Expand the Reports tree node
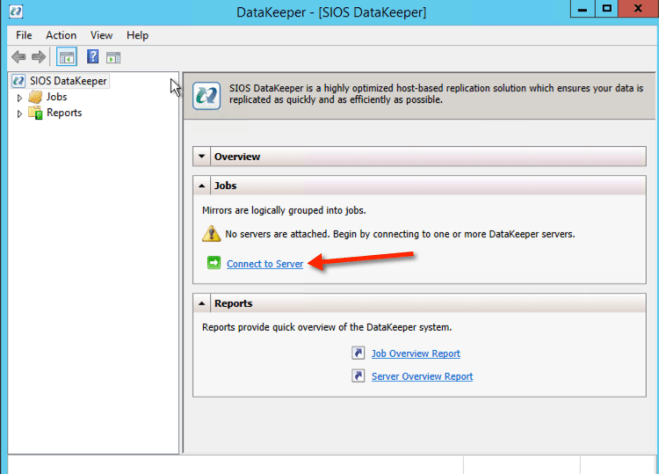659x474 pixels. pos(19,113)
